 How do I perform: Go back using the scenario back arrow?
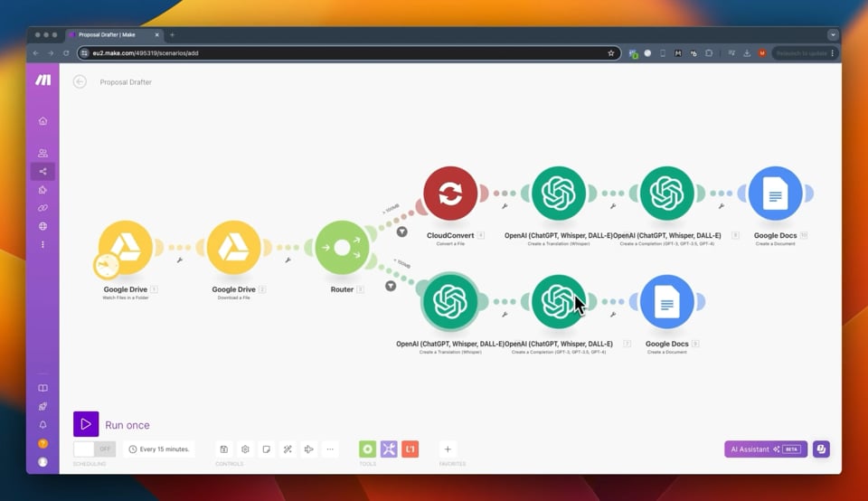point(80,82)
